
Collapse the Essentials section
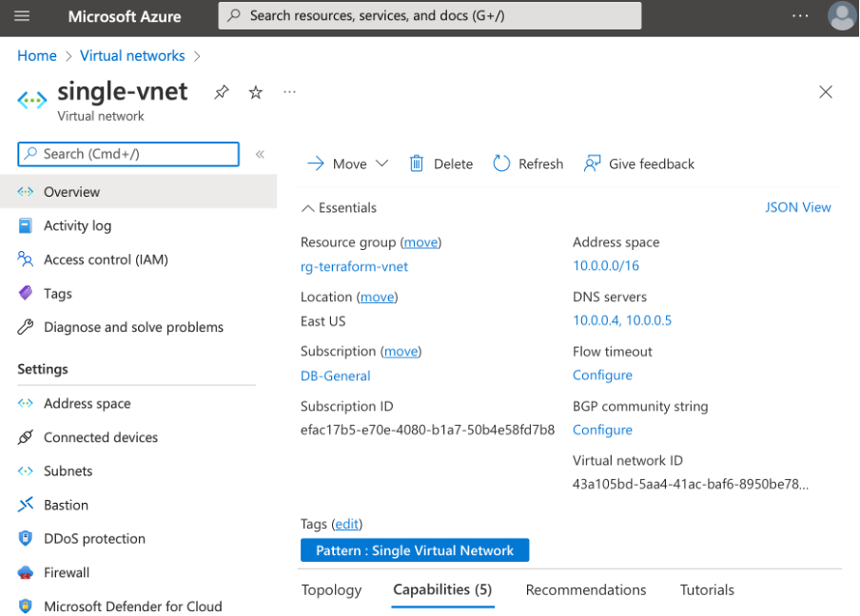(339, 207)
